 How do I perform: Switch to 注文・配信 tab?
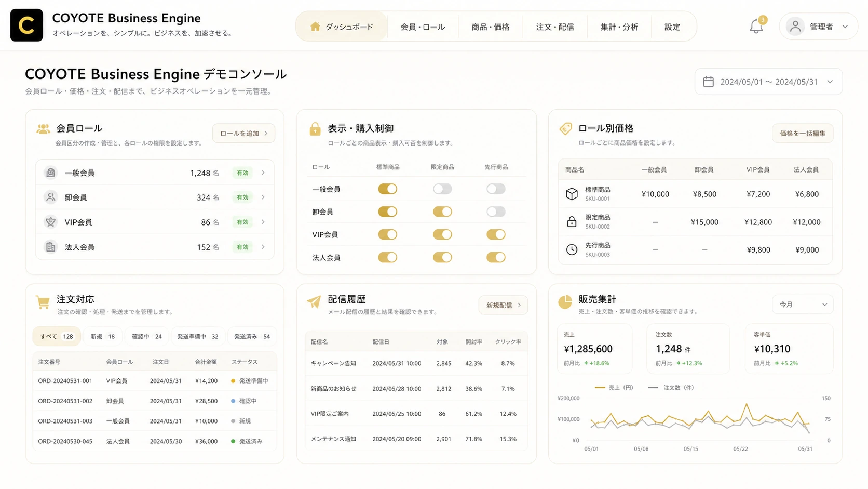pyautogui.click(x=555, y=27)
